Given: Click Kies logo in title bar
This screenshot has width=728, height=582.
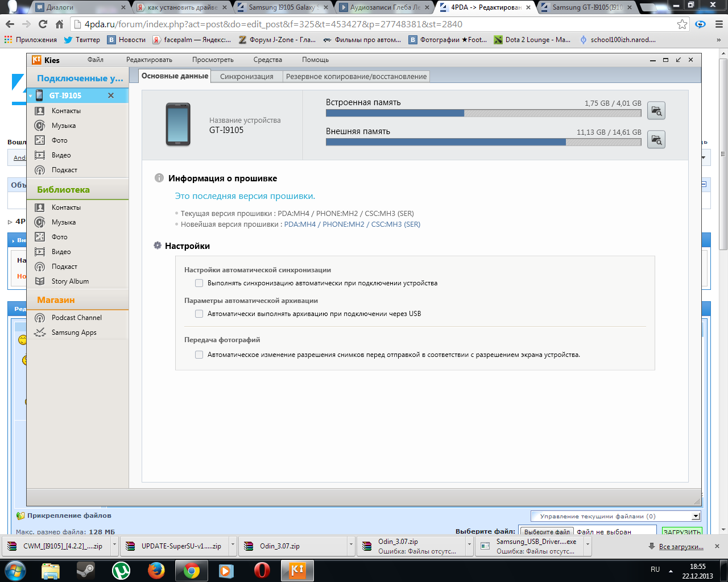Looking at the screenshot, I should (36, 60).
